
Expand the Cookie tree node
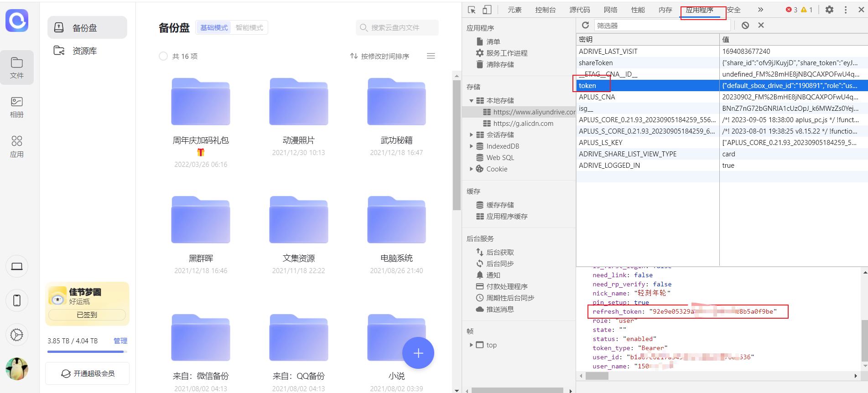471,169
